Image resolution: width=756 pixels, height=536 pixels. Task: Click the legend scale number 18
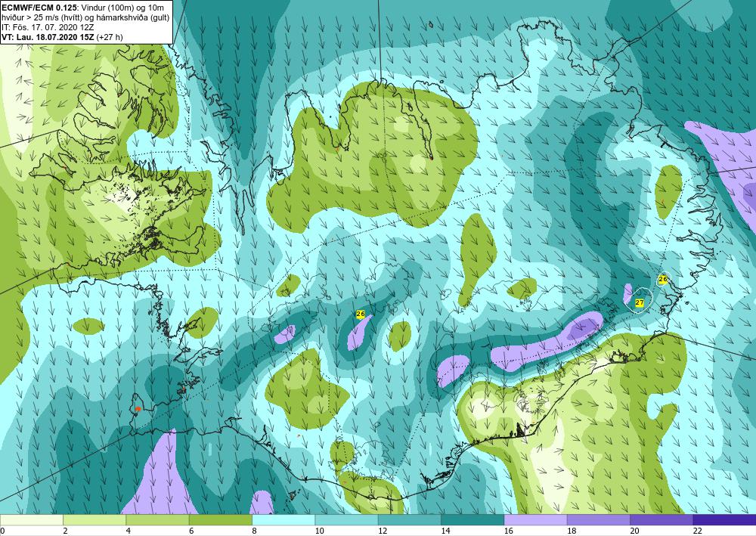pos(572,531)
